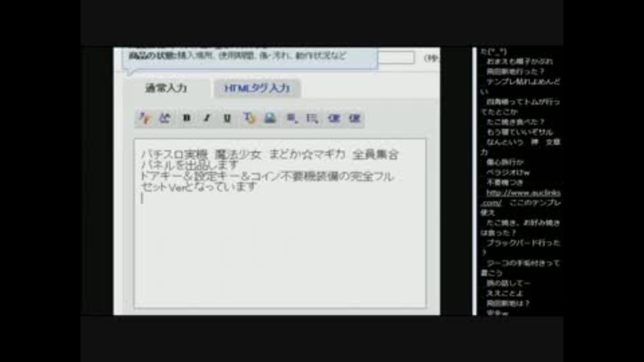
Task: Open the http://www.auclinks.com/ link in comments
Action: (521, 197)
